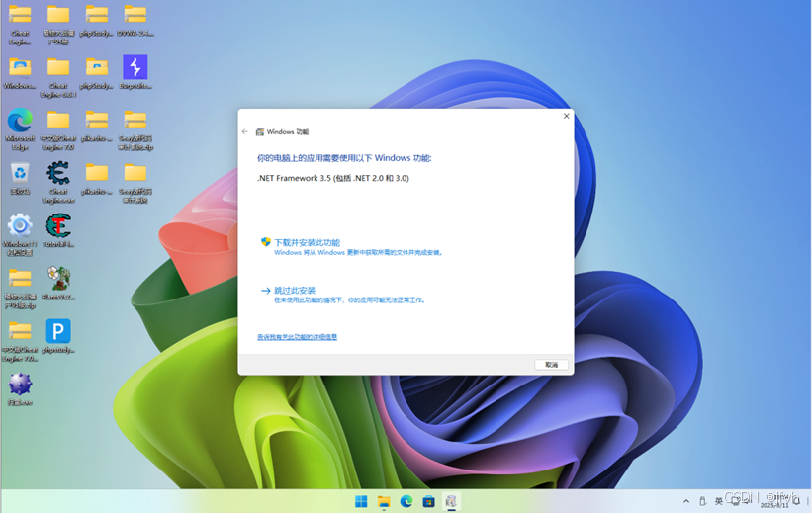812x513 pixels.
Task: Open the Cheat Engine 6.8.1 folder
Action: click(x=58, y=78)
